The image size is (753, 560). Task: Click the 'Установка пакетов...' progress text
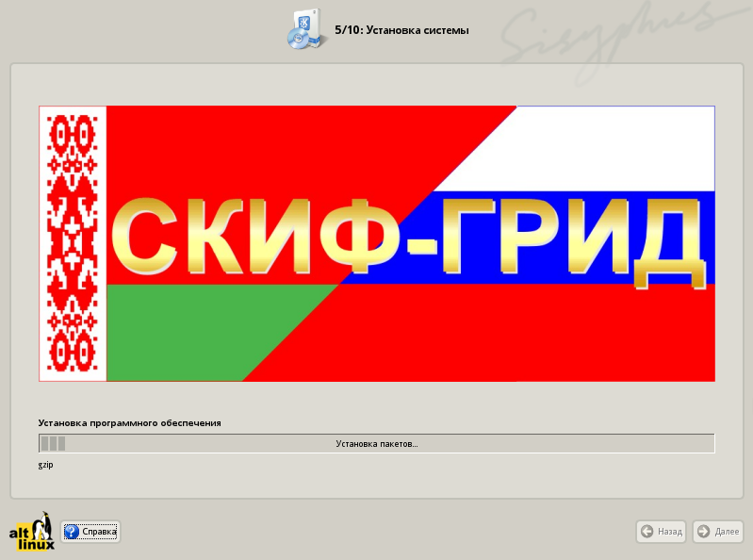click(376, 443)
